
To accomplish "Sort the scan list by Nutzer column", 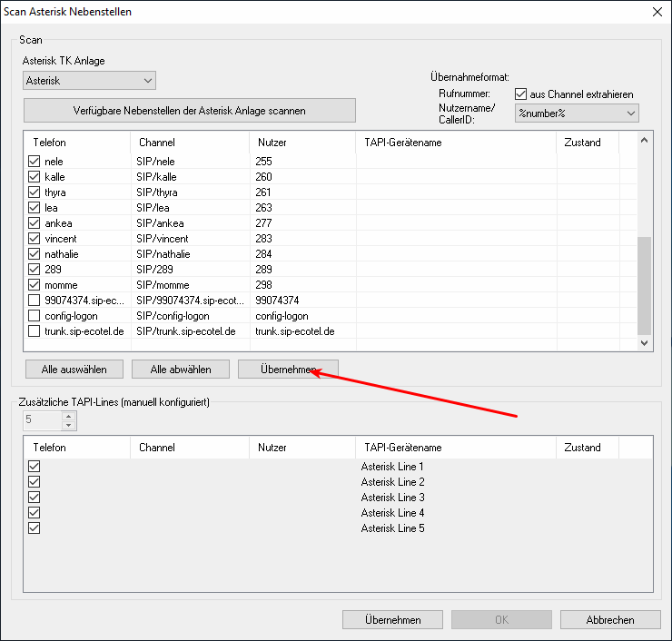I will (x=301, y=143).
